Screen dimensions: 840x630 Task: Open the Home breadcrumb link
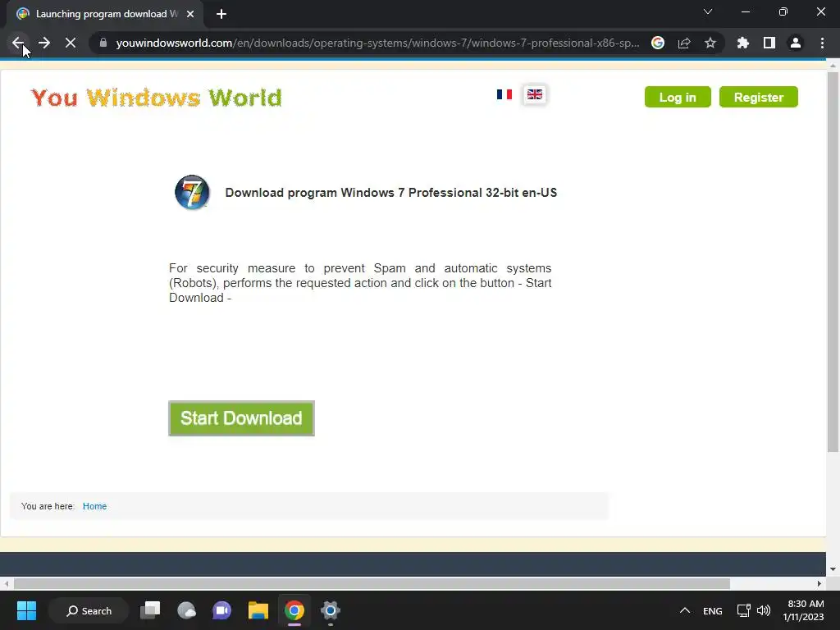pos(94,506)
